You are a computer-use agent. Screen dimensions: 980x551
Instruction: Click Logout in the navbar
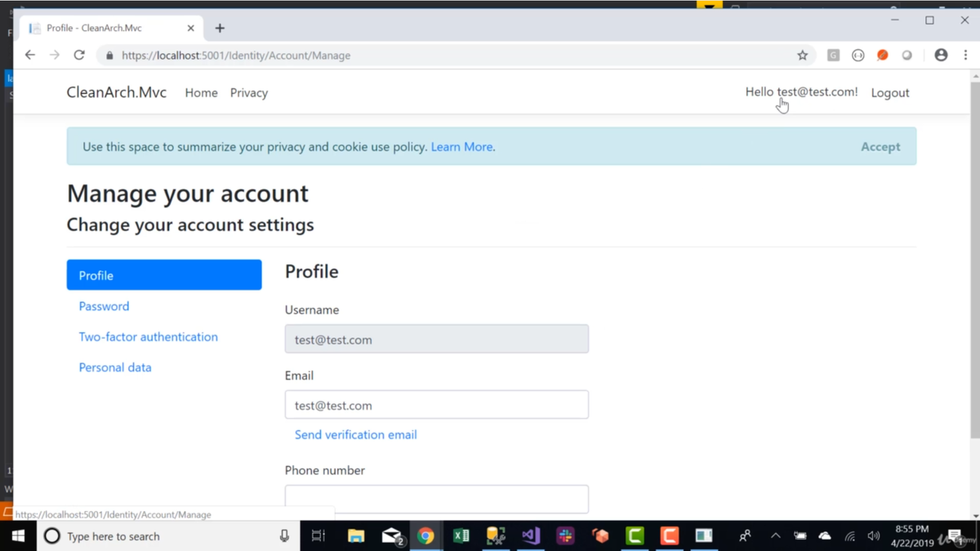tap(890, 93)
